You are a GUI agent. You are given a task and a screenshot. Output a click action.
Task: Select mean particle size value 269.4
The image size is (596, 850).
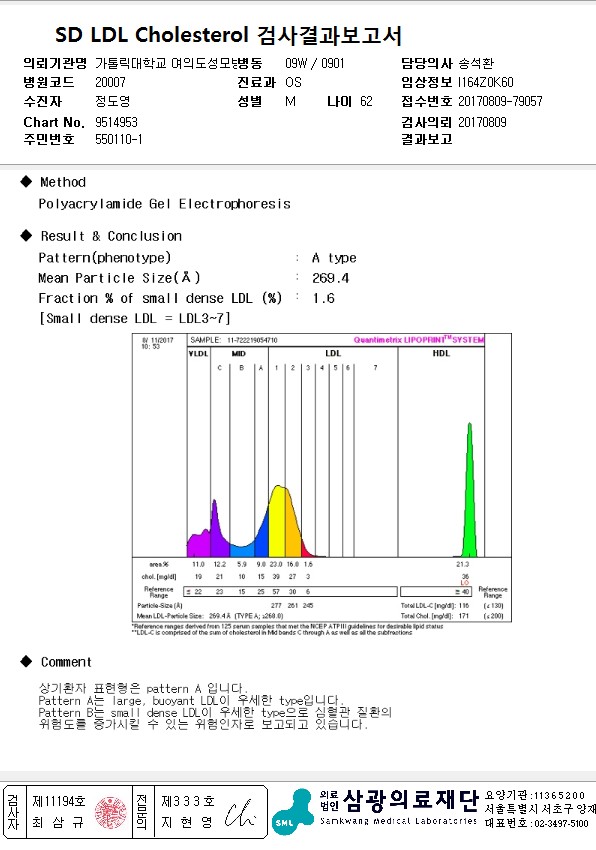pyautogui.click(x=330, y=278)
